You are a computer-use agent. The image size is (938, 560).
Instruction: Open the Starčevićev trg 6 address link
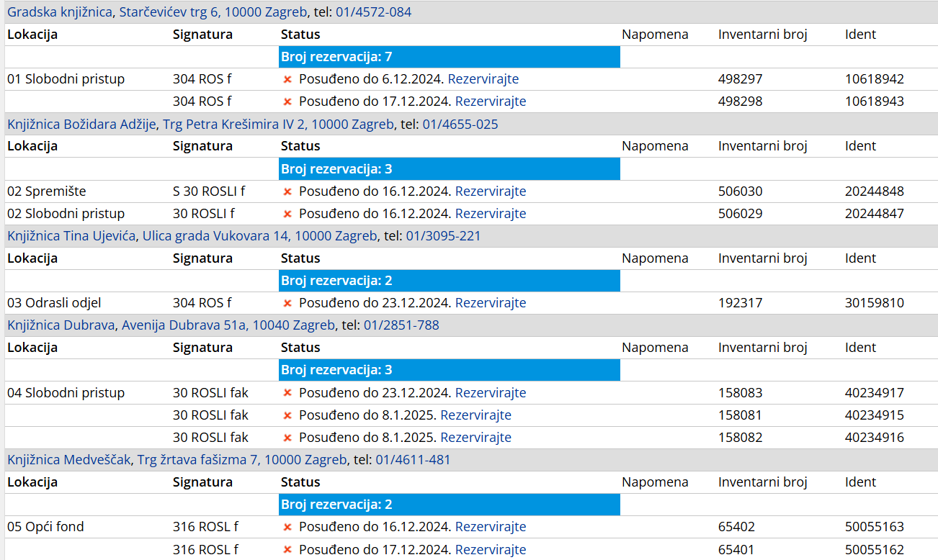(x=213, y=12)
